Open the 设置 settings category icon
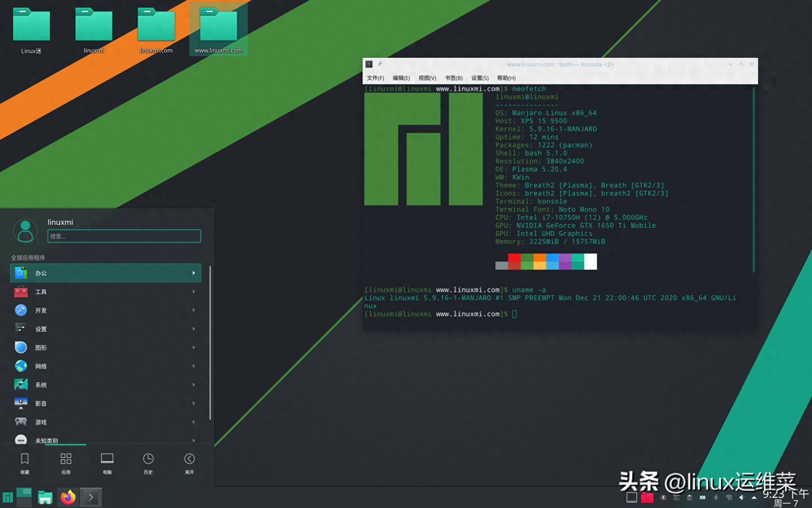 click(21, 329)
